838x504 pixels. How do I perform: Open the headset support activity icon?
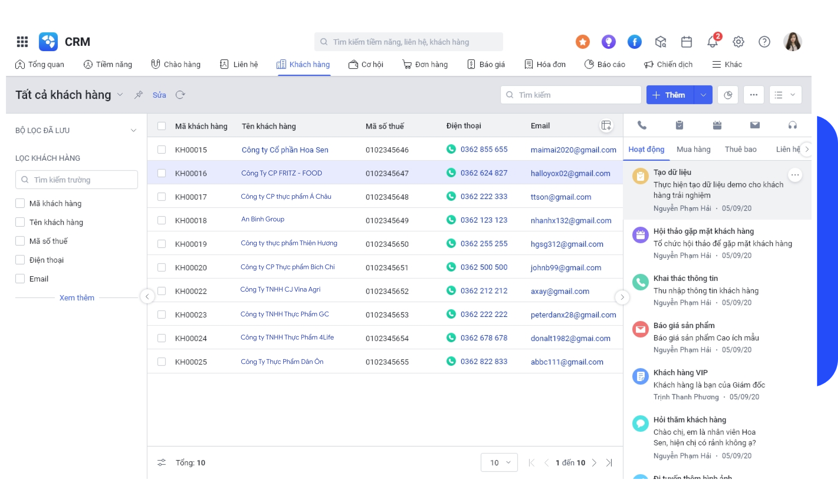point(792,125)
